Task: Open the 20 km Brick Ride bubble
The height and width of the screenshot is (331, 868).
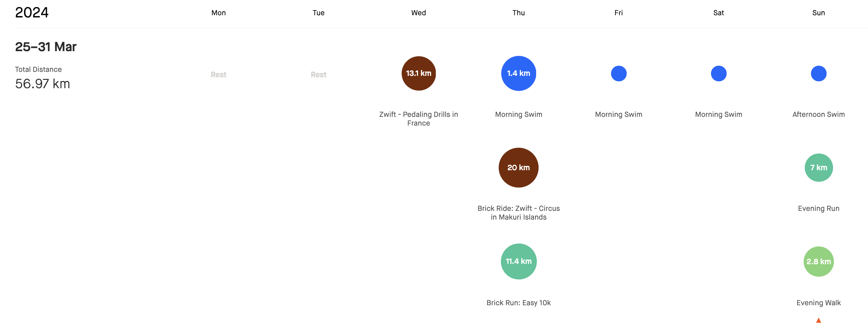Action: click(518, 168)
